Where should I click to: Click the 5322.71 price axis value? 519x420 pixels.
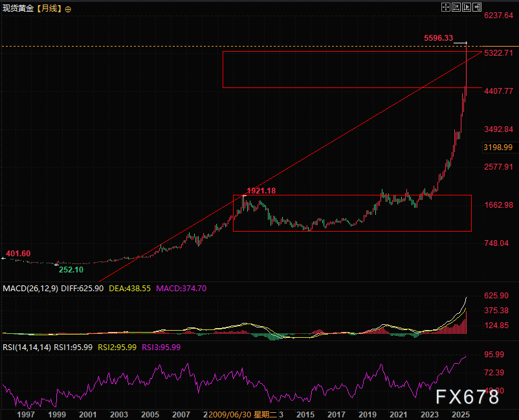point(498,53)
